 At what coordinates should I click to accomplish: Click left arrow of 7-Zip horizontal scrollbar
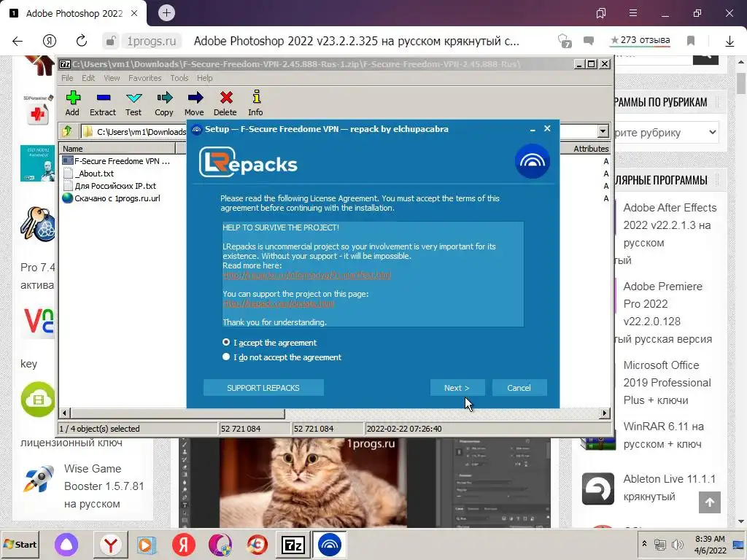[x=64, y=413]
